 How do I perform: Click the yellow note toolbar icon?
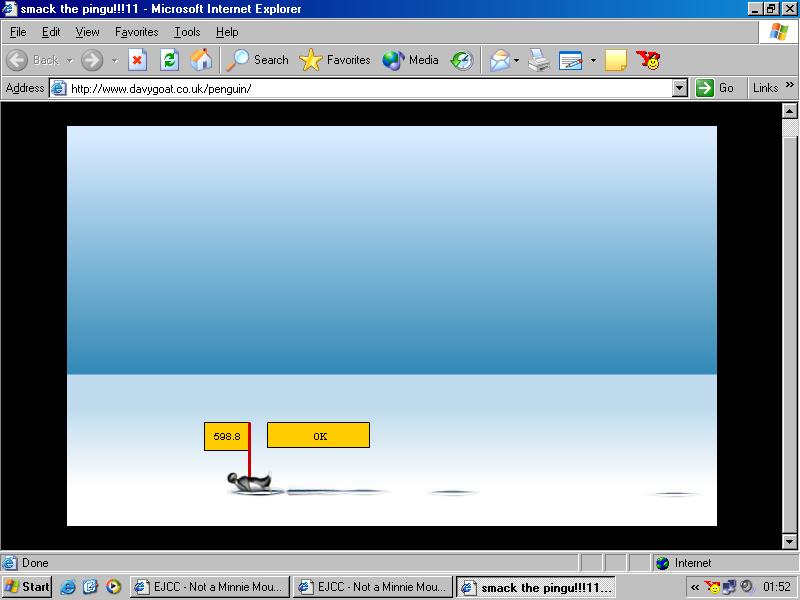(x=615, y=60)
